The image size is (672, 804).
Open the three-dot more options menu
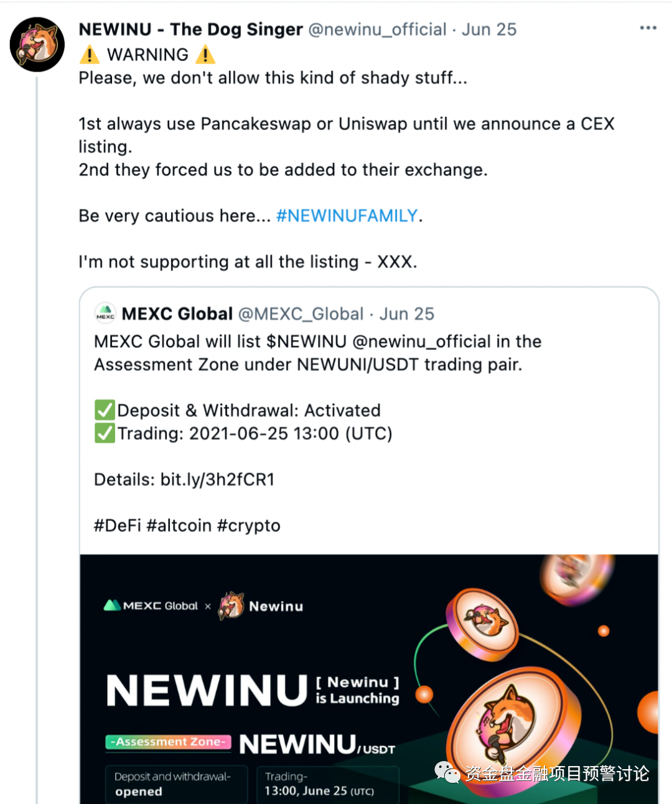[x=648, y=28]
